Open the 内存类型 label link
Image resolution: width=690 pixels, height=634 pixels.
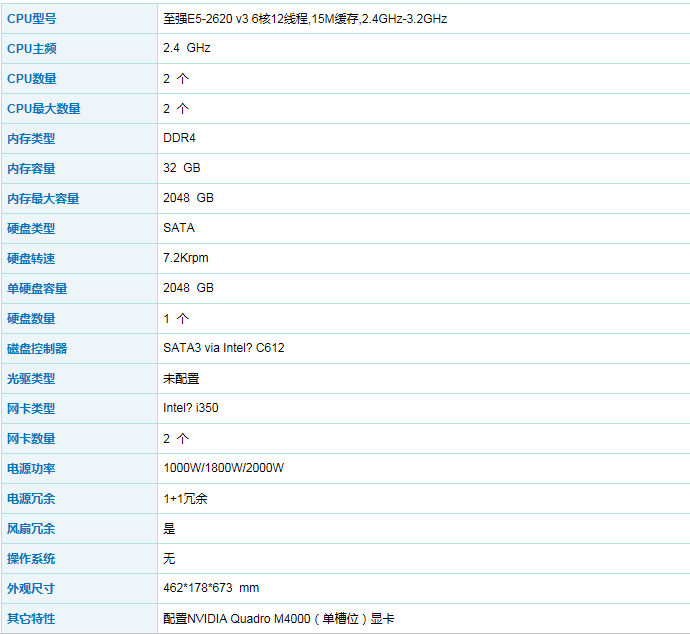[x=31, y=139]
